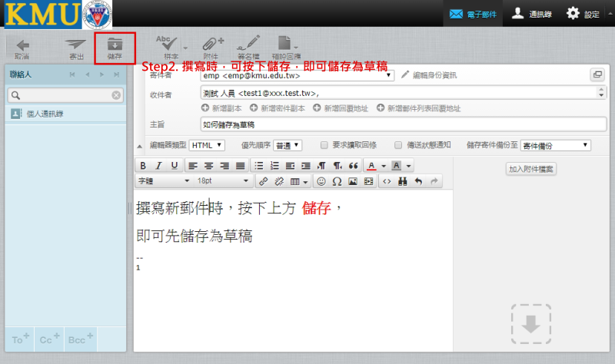Click the To+ contact button

[20, 339]
